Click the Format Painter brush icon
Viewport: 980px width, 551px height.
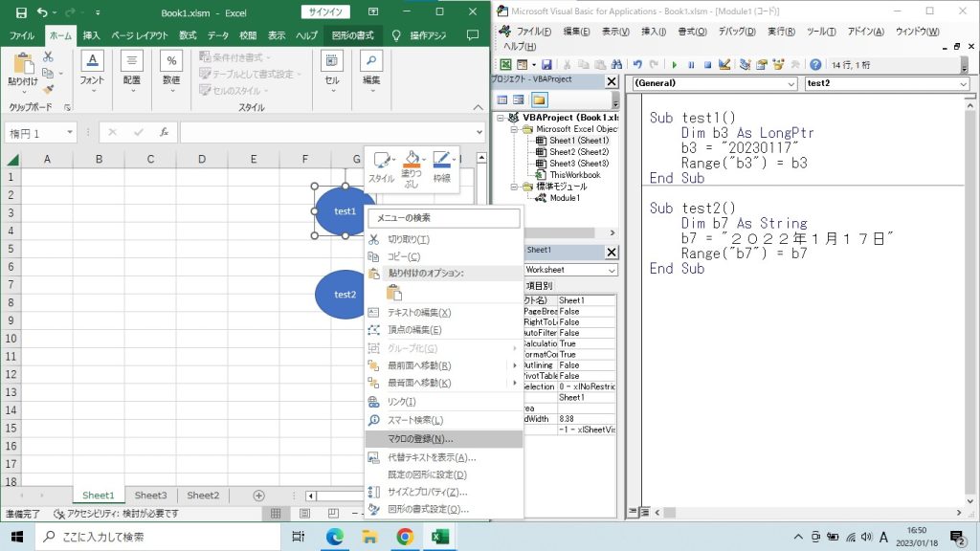[x=48, y=89]
